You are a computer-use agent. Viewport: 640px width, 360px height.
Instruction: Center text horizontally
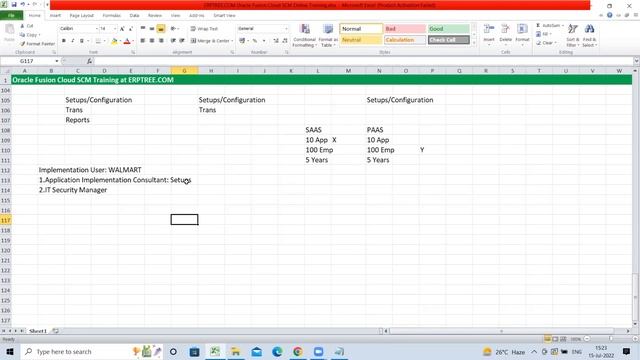pyautogui.click(x=152, y=41)
